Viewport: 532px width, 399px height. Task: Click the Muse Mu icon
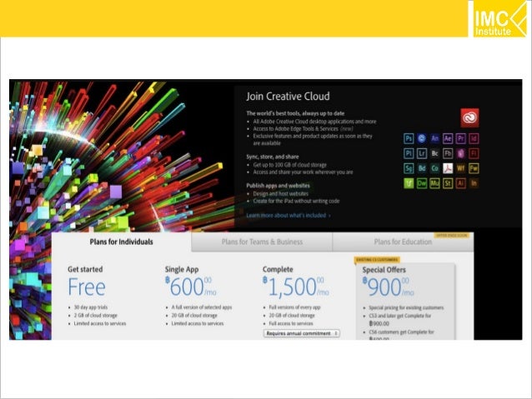tap(434, 183)
